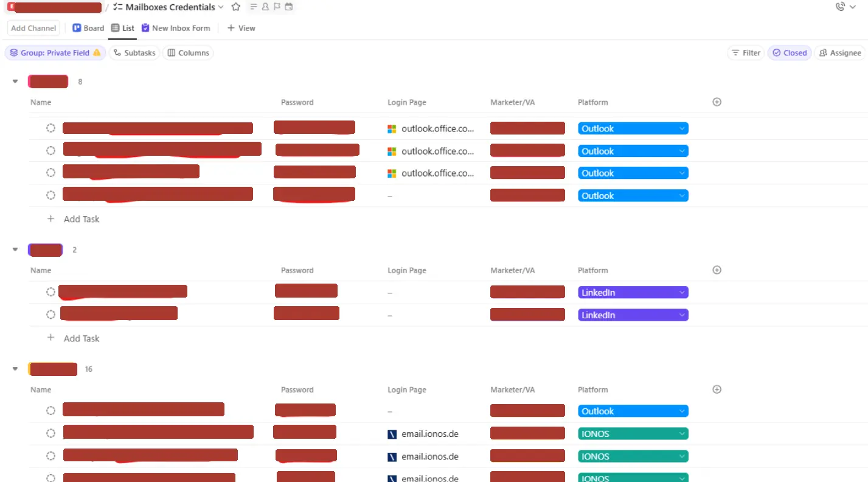Open the Columns settings
This screenshot has height=482, width=868.
click(x=188, y=53)
